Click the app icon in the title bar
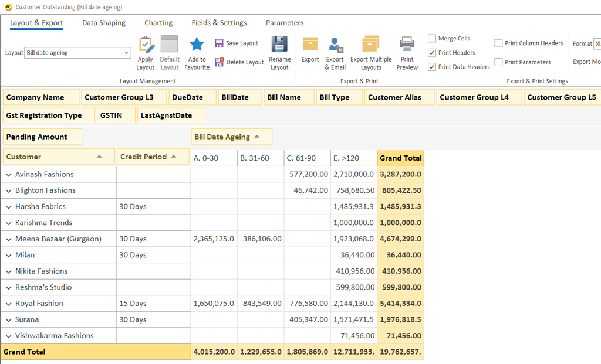The width and height of the screenshot is (601, 364). [8, 7]
